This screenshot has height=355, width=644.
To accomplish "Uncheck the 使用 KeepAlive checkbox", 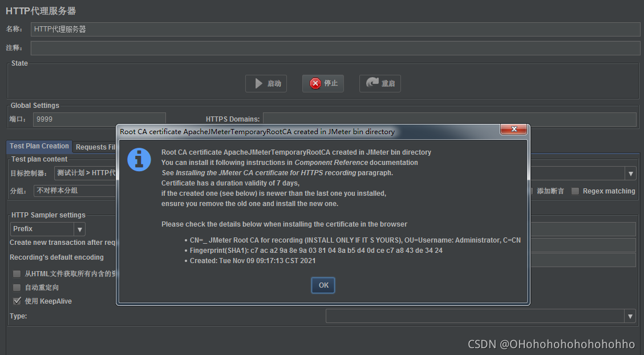I will pyautogui.click(x=17, y=301).
